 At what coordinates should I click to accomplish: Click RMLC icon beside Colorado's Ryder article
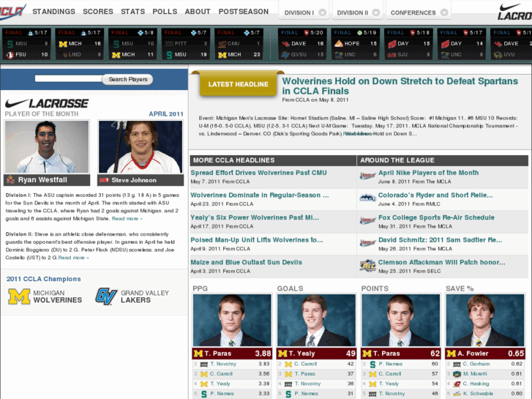point(367,198)
